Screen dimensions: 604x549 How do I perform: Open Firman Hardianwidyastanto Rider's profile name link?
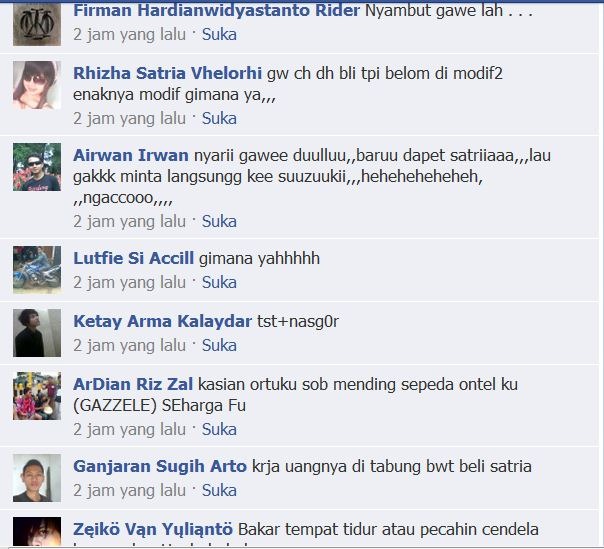[x=216, y=10]
